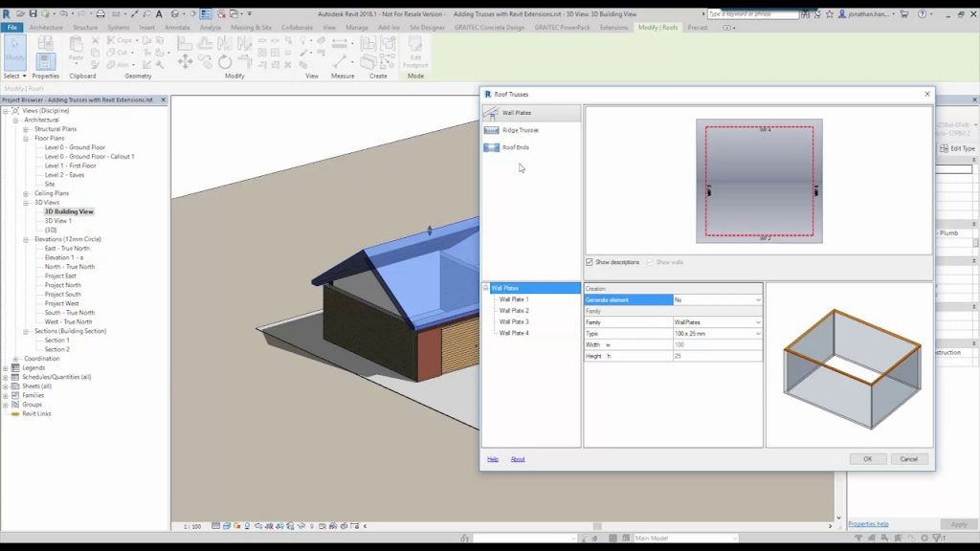This screenshot has width=980, height=551.
Task: Switch to the Architecture ribbon tab
Action: click(x=46, y=28)
